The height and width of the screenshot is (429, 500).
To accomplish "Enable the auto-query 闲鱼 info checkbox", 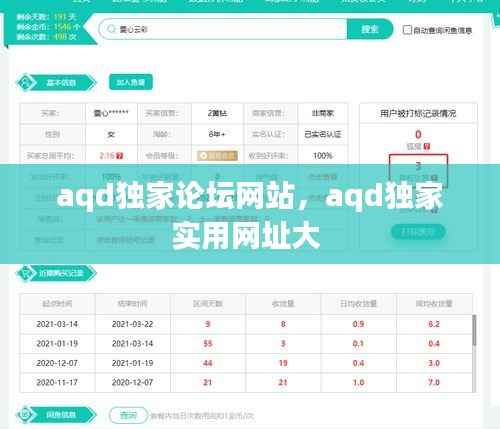I will 407,30.
